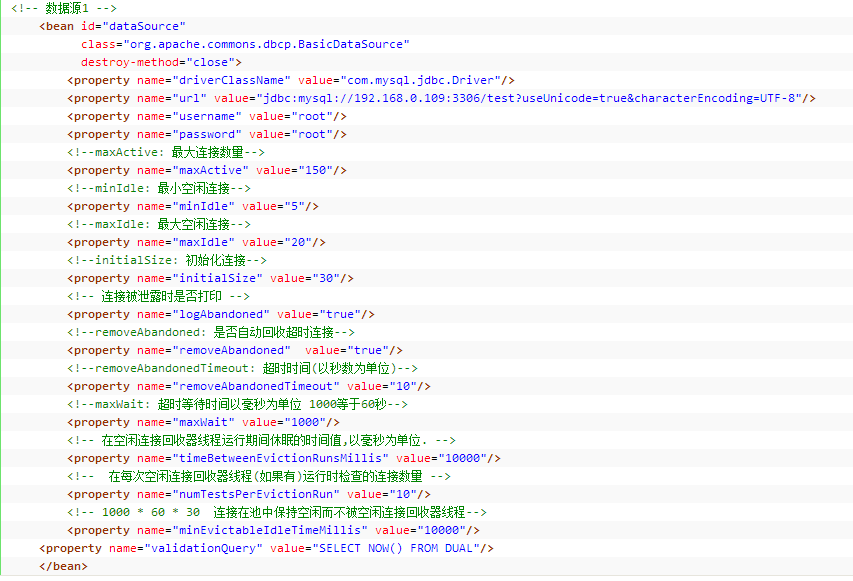
Task: Click the removeAbandonedTimeout value "10" property
Action: point(249,385)
